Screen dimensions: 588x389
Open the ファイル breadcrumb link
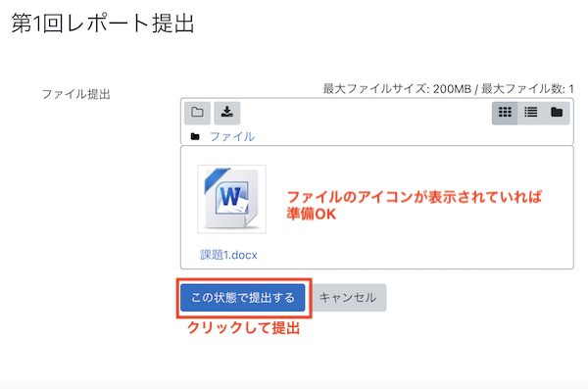click(x=232, y=136)
